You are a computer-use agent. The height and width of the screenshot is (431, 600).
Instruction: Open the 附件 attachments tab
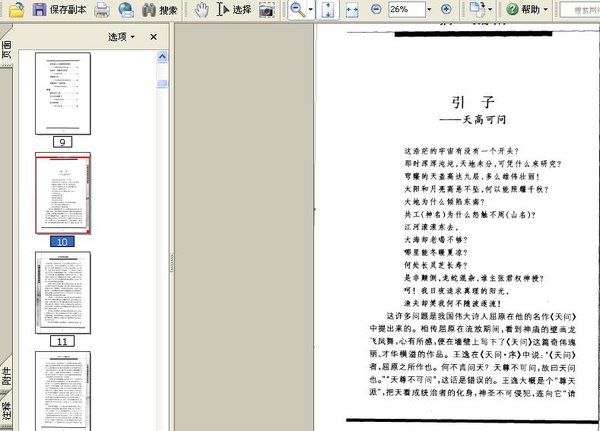[x=6, y=375]
